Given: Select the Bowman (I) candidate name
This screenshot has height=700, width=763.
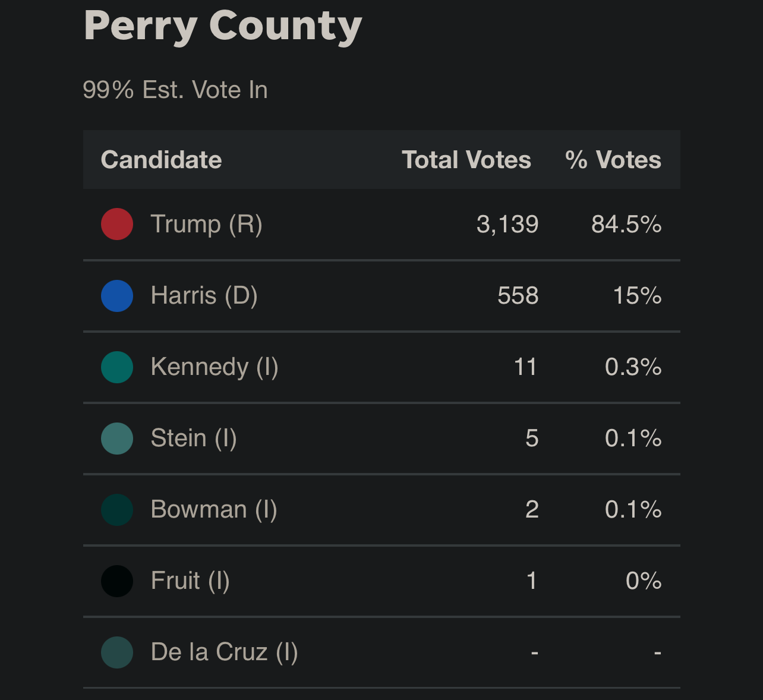Looking at the screenshot, I should tap(214, 510).
